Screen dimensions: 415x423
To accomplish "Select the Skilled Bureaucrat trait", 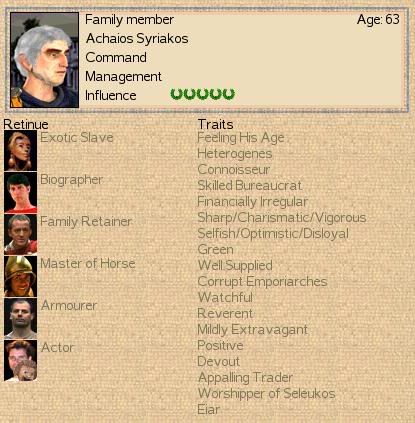I will (x=250, y=186).
